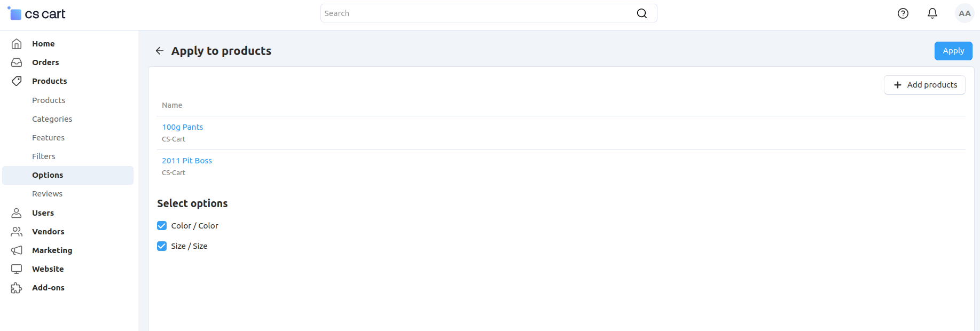Image resolution: width=980 pixels, height=331 pixels.
Task: Click the Marketing megaphone icon
Action: (x=17, y=250)
